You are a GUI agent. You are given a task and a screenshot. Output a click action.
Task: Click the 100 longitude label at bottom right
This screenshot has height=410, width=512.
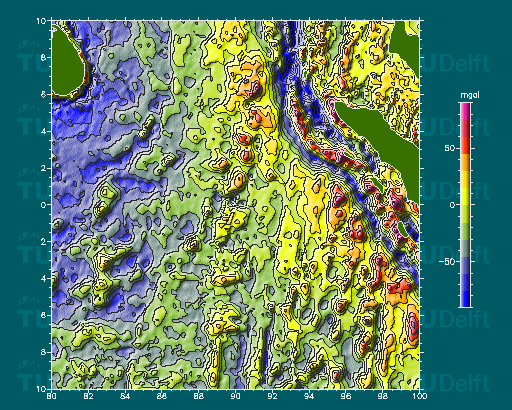pyautogui.click(x=419, y=396)
